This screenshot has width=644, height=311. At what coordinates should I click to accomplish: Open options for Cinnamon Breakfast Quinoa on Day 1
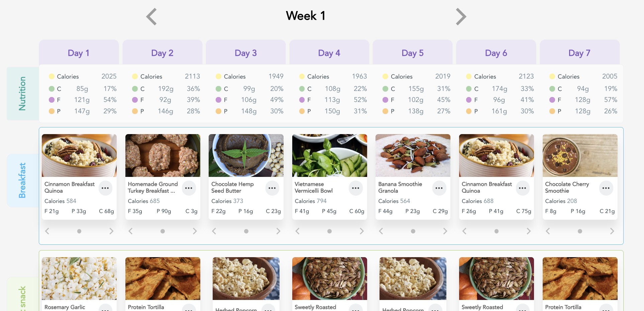[105, 188]
